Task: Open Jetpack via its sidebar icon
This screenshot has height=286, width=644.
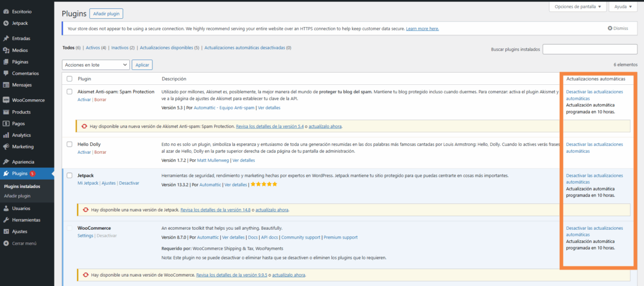Action: [6, 23]
